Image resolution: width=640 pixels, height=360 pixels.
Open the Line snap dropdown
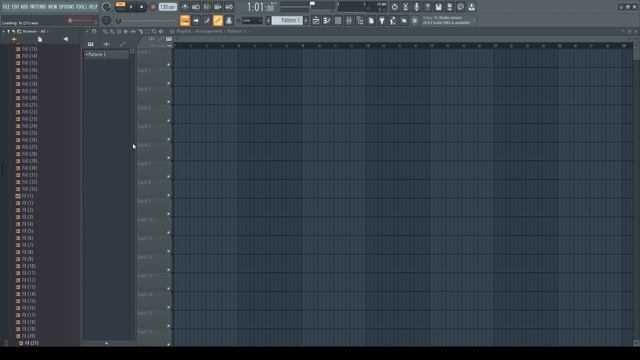251,20
